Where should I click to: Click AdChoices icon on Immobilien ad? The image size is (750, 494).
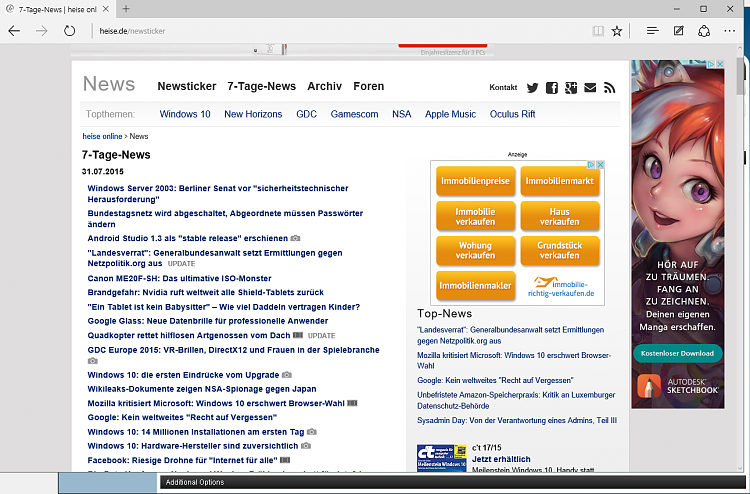(591, 165)
